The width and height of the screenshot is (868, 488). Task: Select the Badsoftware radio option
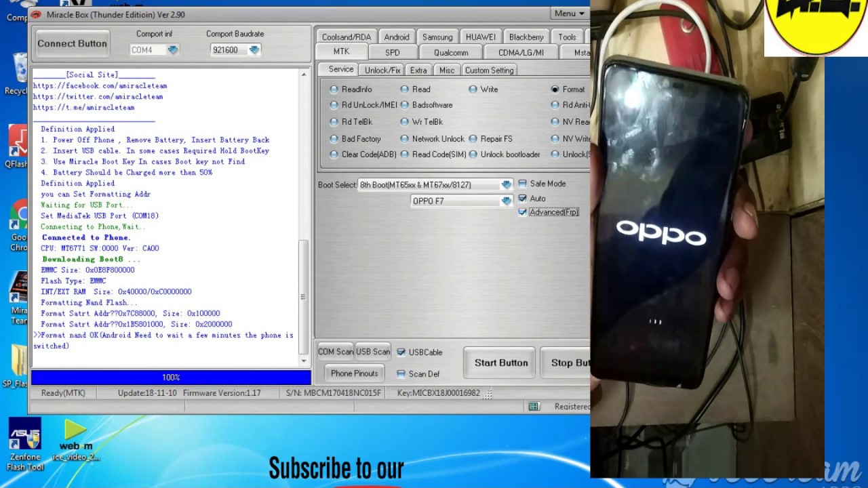(x=427, y=105)
